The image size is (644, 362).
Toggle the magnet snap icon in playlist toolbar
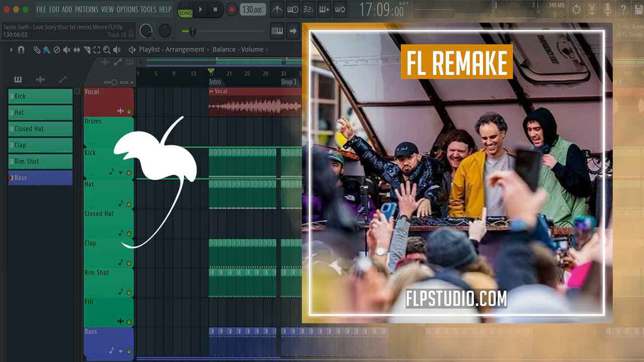(x=21, y=50)
